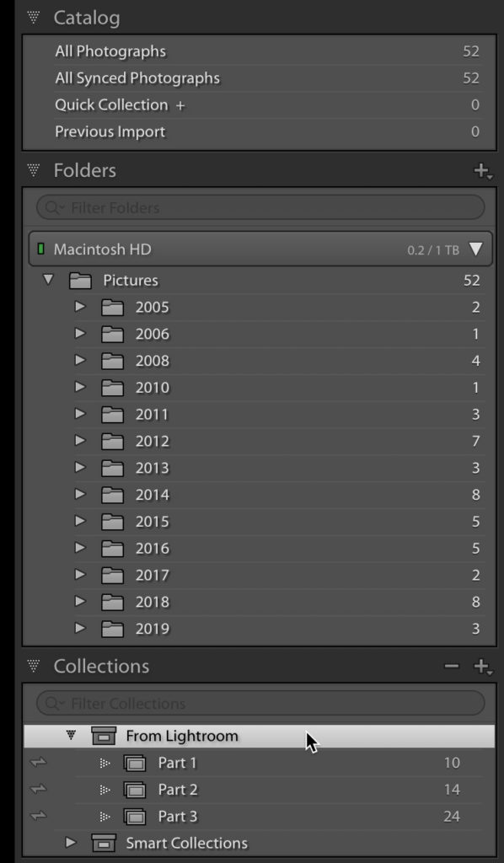Collapse the Catalog panel
This screenshot has width=504, height=863.
pyautogui.click(x=34, y=18)
